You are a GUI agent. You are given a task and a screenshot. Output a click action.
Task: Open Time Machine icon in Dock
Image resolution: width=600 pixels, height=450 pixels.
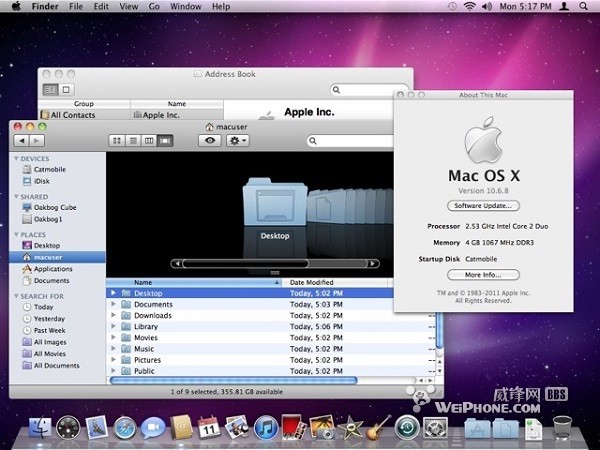[407, 427]
